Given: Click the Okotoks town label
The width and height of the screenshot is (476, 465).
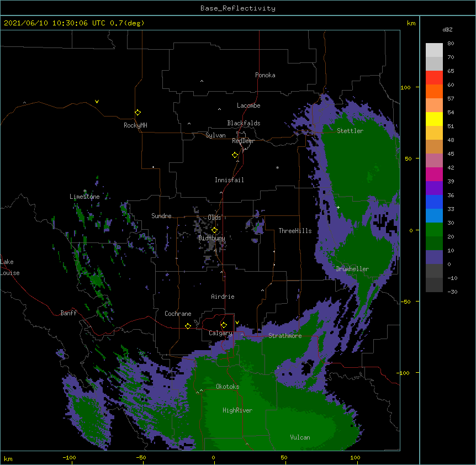Looking at the screenshot, I should pos(228,387).
